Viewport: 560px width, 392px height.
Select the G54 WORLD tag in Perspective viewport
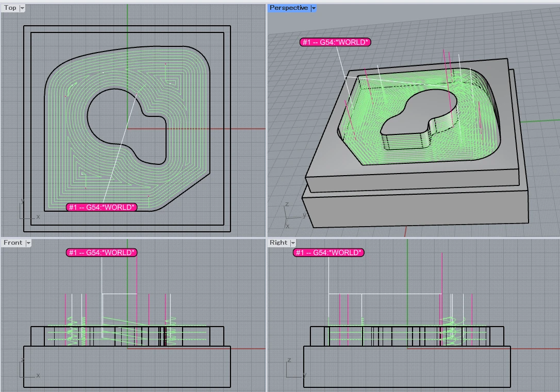335,42
